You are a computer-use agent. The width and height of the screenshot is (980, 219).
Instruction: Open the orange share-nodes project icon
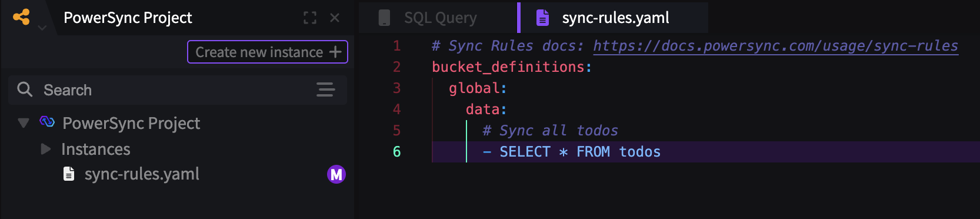tap(21, 17)
